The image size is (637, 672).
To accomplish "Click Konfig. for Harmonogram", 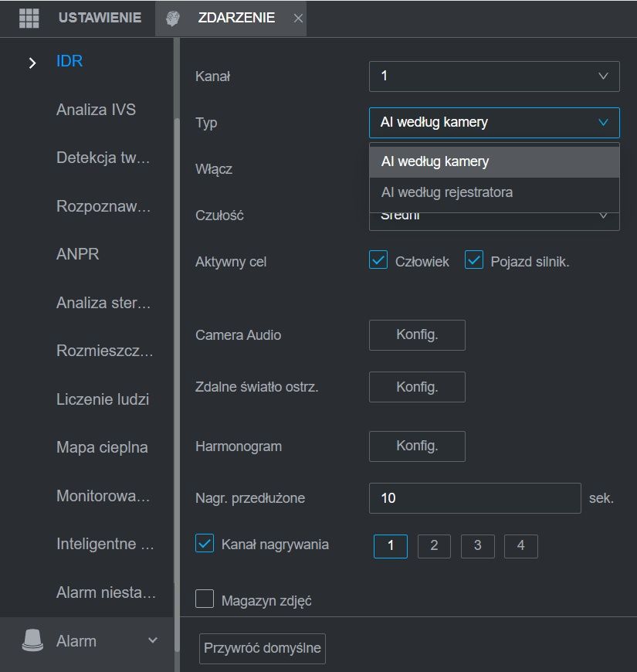I will pyautogui.click(x=417, y=446).
